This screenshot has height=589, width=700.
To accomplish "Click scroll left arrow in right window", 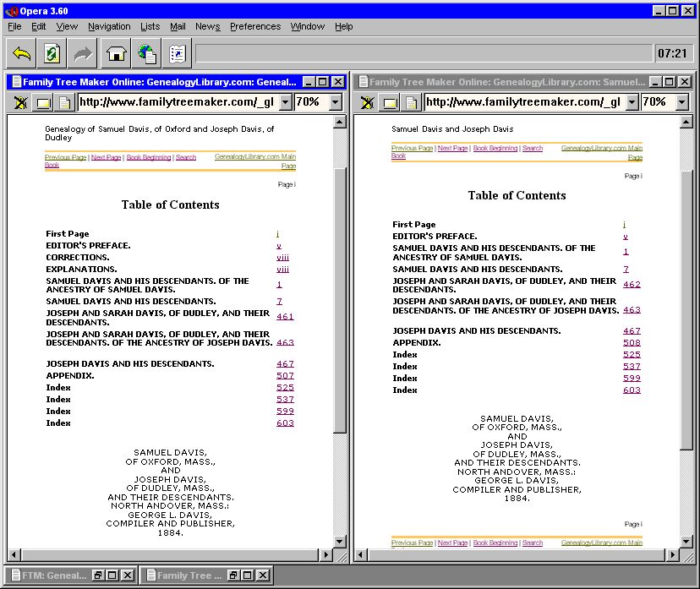I will pyautogui.click(x=361, y=554).
